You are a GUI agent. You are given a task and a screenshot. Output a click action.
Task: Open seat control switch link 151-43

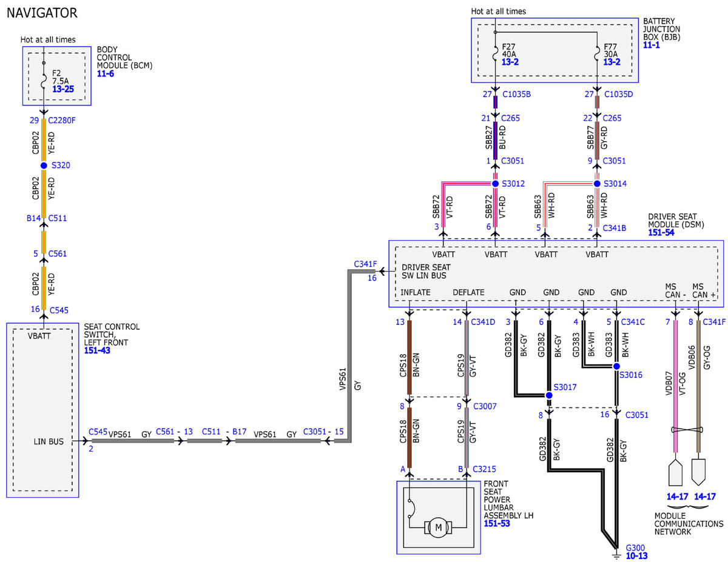(97, 350)
